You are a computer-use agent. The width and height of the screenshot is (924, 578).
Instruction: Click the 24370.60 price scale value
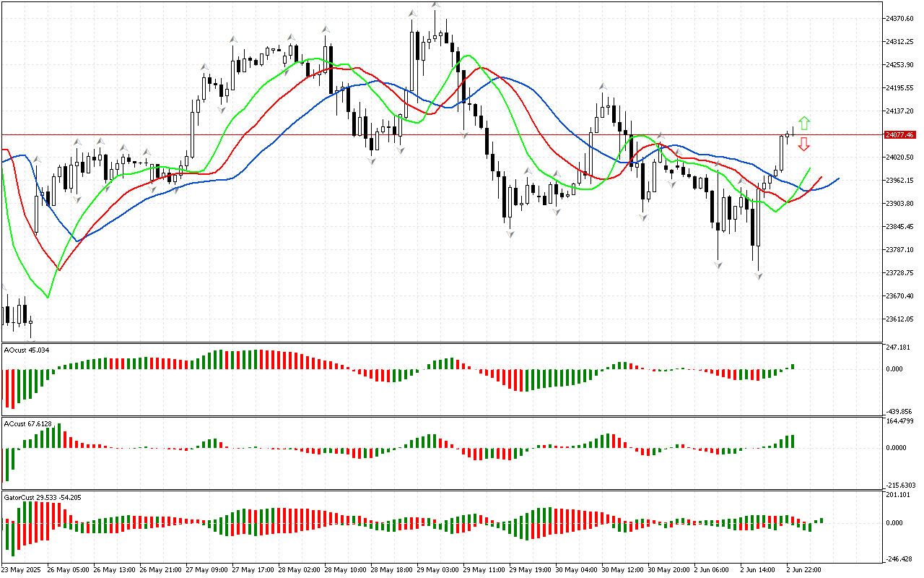(899, 18)
